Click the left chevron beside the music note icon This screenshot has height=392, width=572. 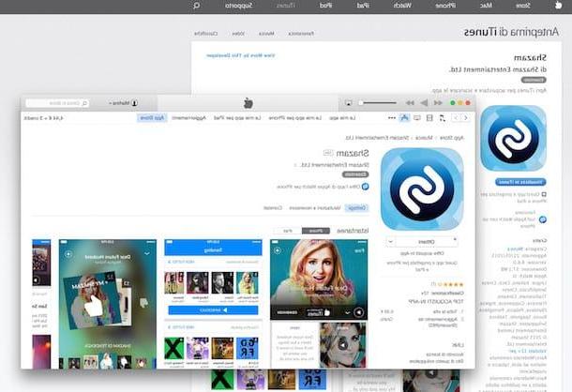pyautogui.click(x=456, y=118)
